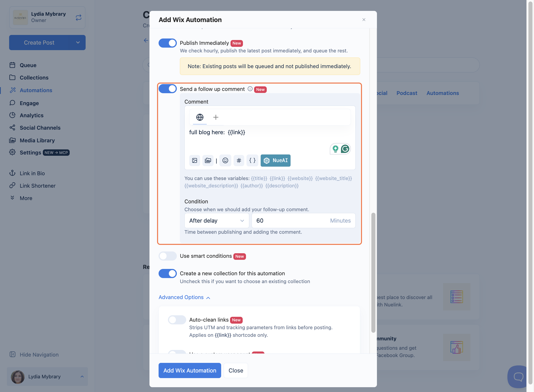Click the Automations magic wand icon
The image size is (534, 392).
(x=13, y=90)
